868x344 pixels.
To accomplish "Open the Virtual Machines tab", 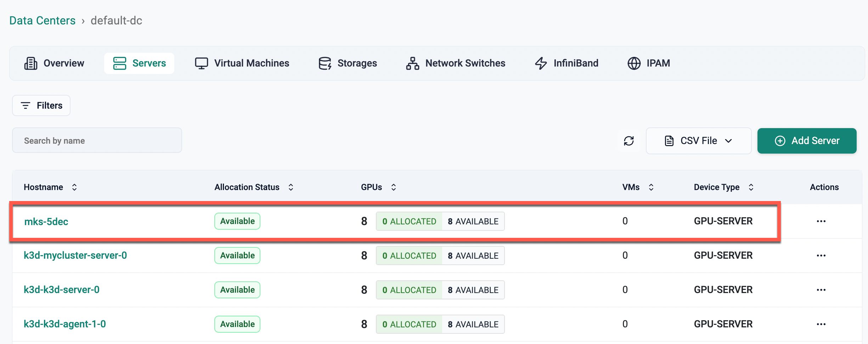I will pyautogui.click(x=242, y=63).
